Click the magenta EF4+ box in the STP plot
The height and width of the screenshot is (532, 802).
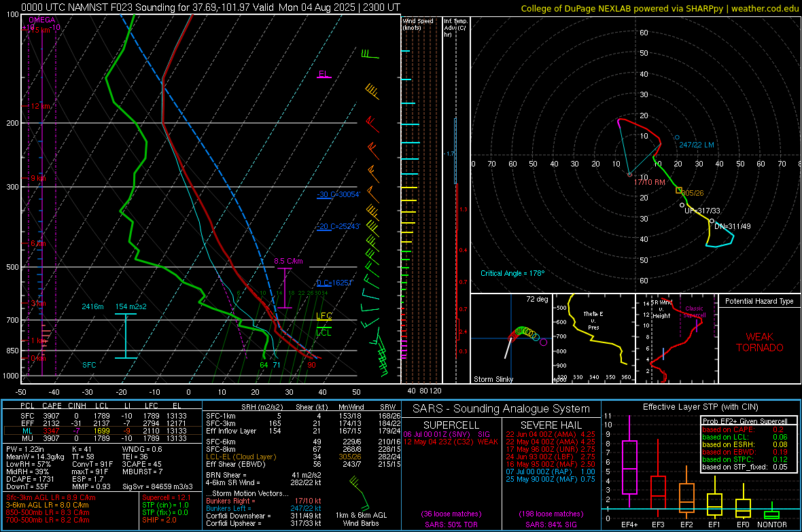click(629, 467)
